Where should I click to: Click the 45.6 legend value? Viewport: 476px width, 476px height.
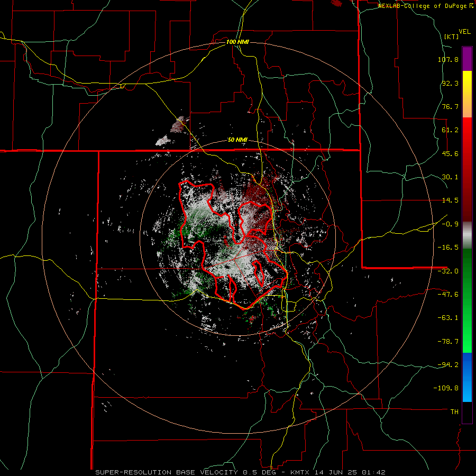450,153
